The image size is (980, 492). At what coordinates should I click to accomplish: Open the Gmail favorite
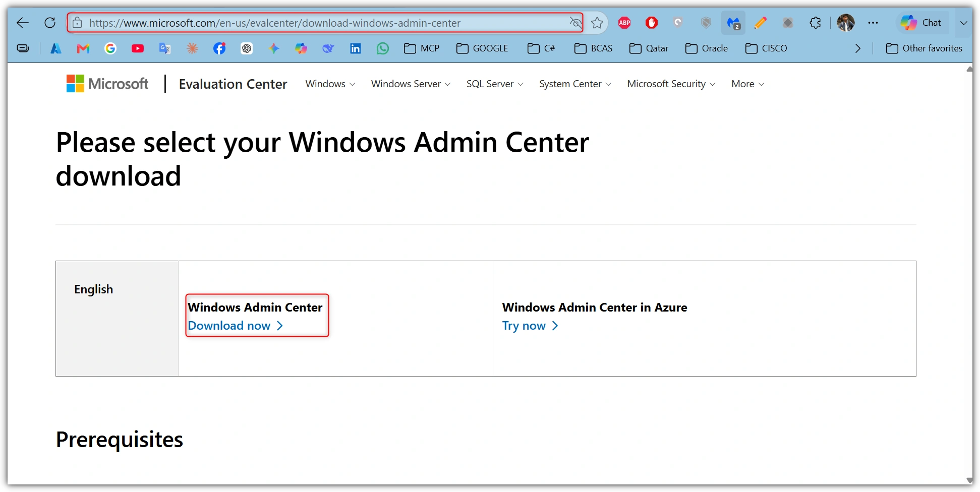(83, 48)
